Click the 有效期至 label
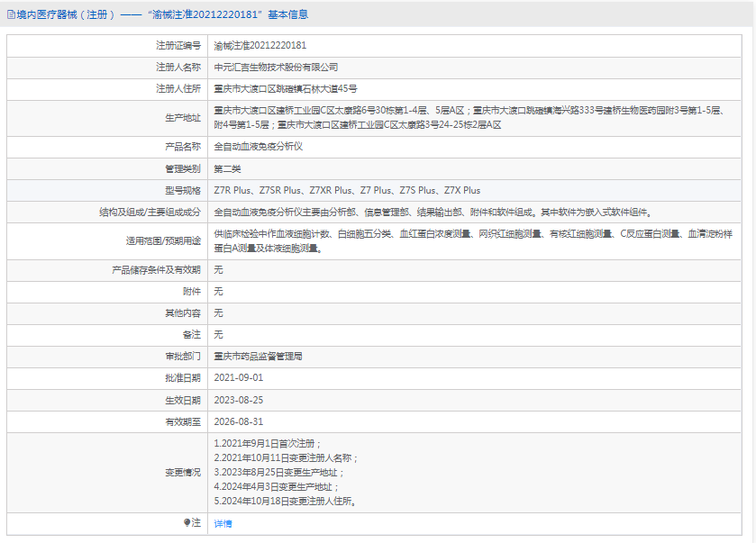 183,422
